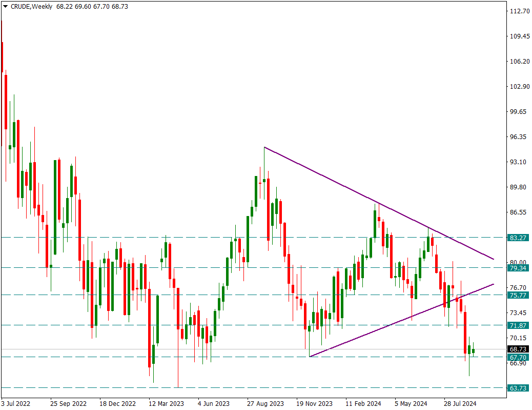
Task: Click the 106.20 price scale value
Action: point(520,61)
